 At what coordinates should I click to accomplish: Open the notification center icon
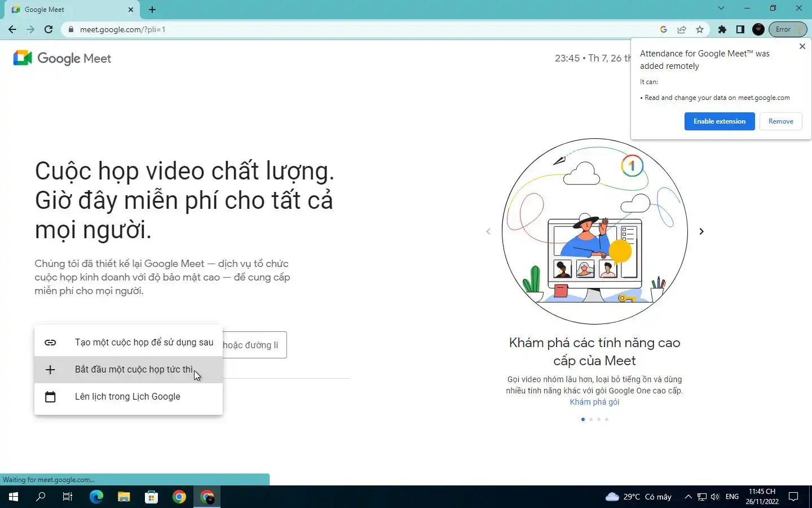point(793,497)
